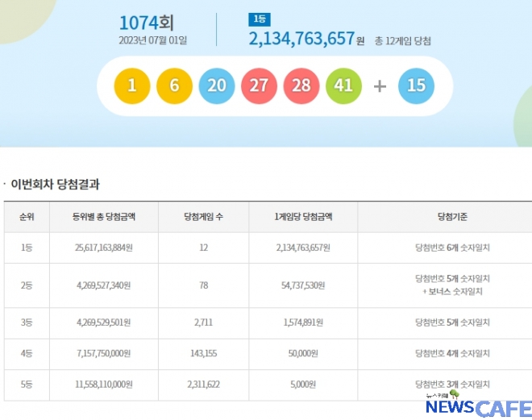
Task: Select the blue number 20 ball
Action: (x=217, y=85)
